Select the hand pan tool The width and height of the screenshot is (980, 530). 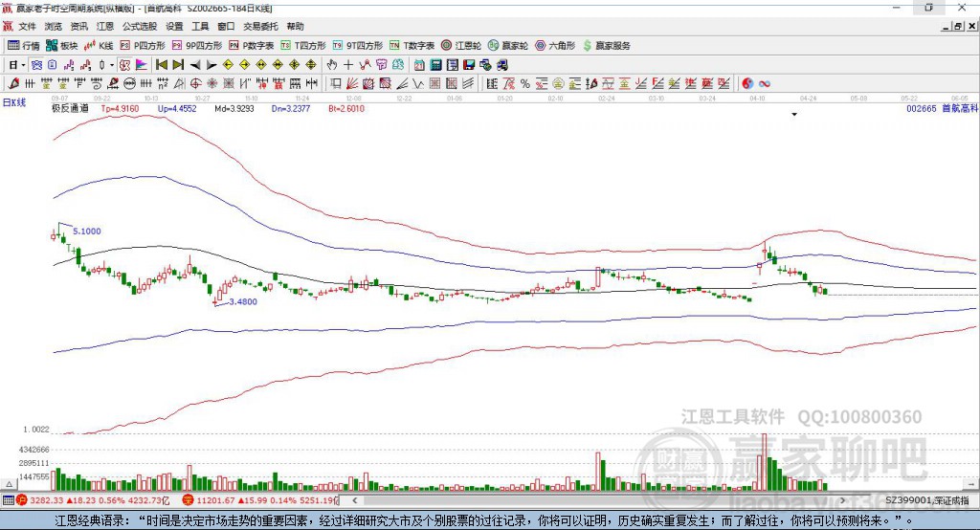click(x=332, y=65)
